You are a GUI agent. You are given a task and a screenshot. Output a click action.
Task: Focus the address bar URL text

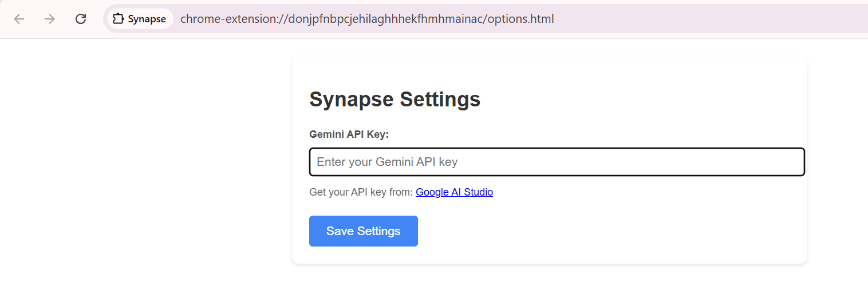pyautogui.click(x=366, y=19)
